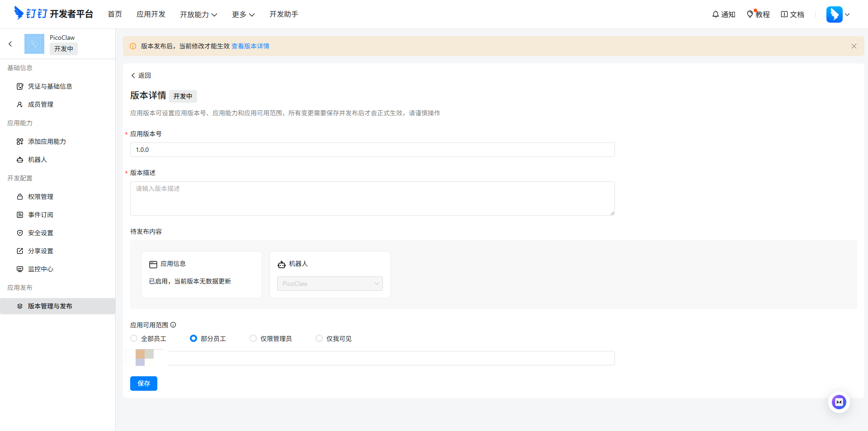Dismiss the version notice banner
The width and height of the screenshot is (868, 431).
click(x=854, y=46)
